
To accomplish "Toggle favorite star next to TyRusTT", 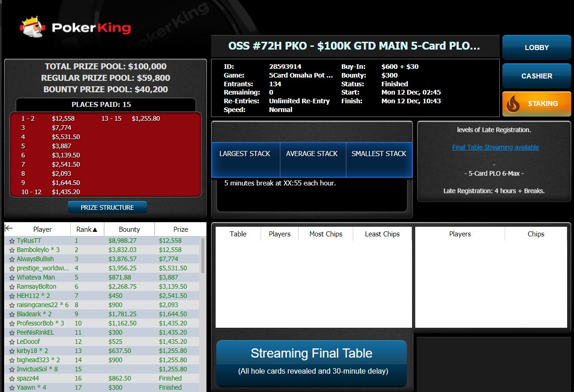I will click(x=12, y=241).
